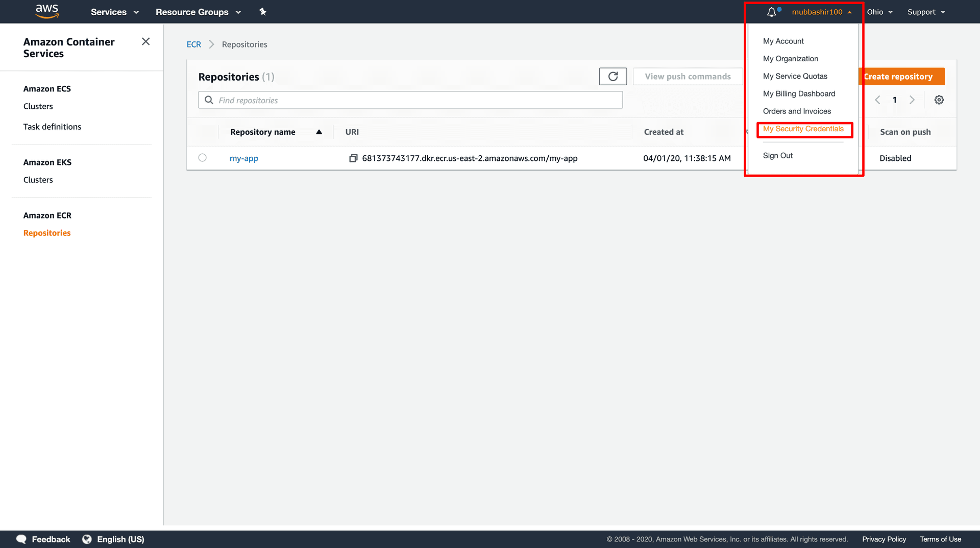Click the AWS logo home icon

47,11
